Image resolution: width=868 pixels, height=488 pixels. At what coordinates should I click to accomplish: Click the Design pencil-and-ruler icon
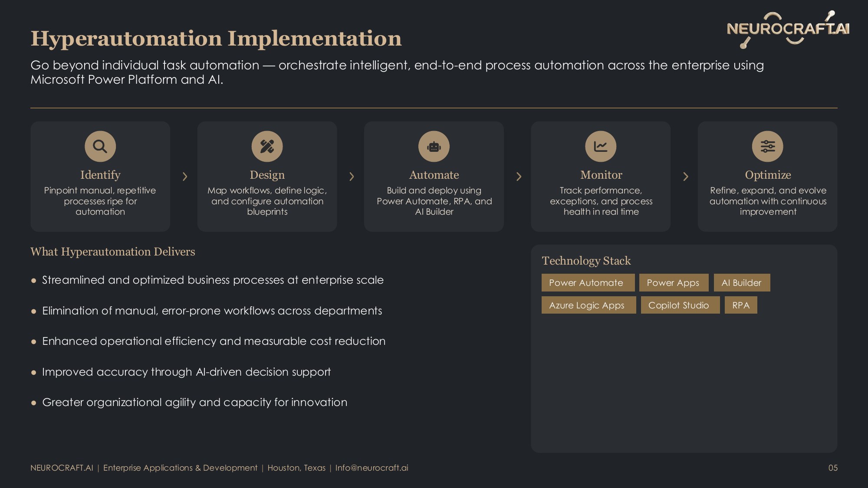267,147
